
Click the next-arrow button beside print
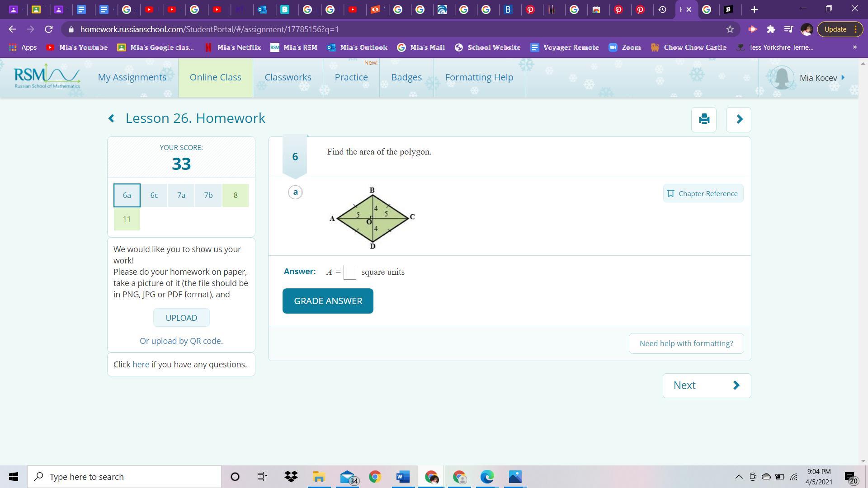tap(738, 119)
